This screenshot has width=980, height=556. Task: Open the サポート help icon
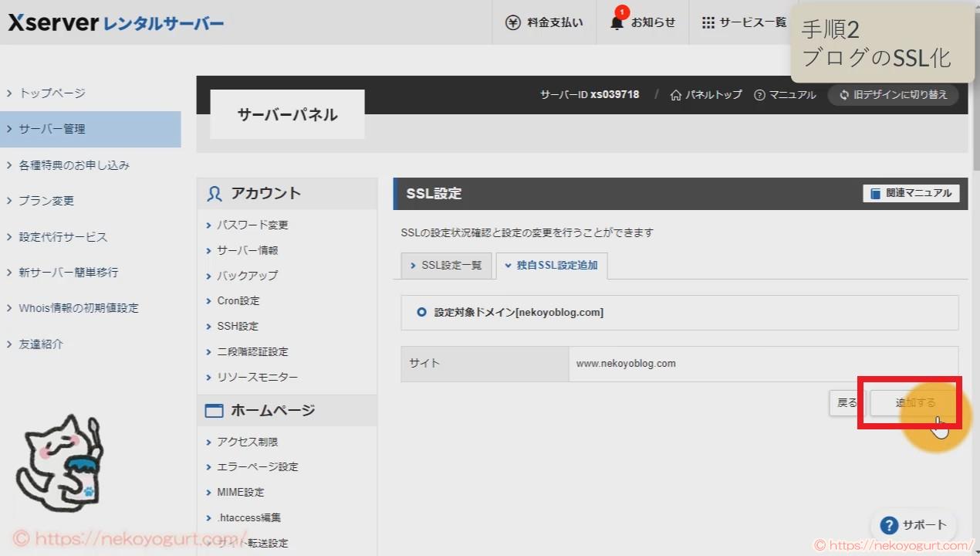[x=888, y=524]
